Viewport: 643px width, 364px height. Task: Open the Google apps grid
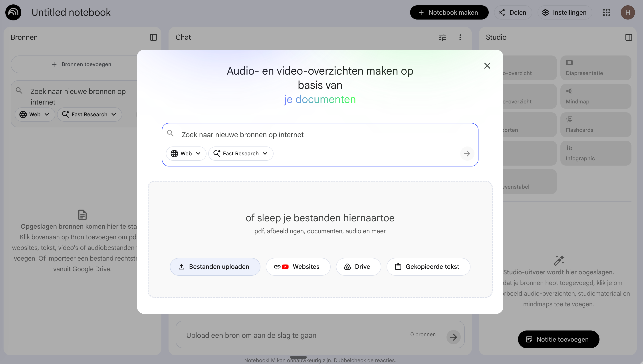(607, 12)
